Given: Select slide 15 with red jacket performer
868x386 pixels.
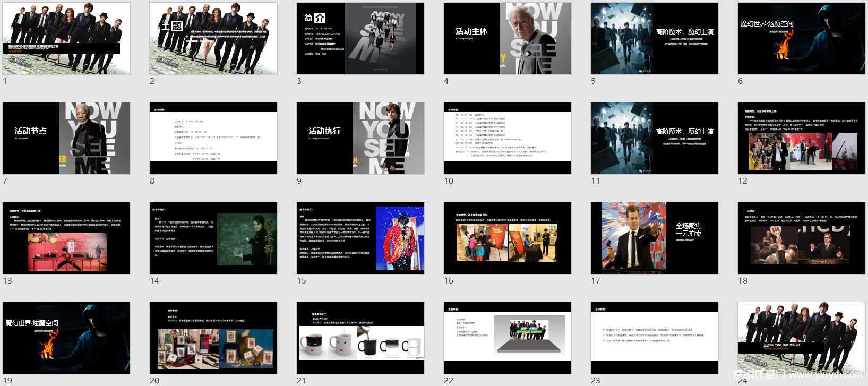Looking at the screenshot, I should pos(360,238).
